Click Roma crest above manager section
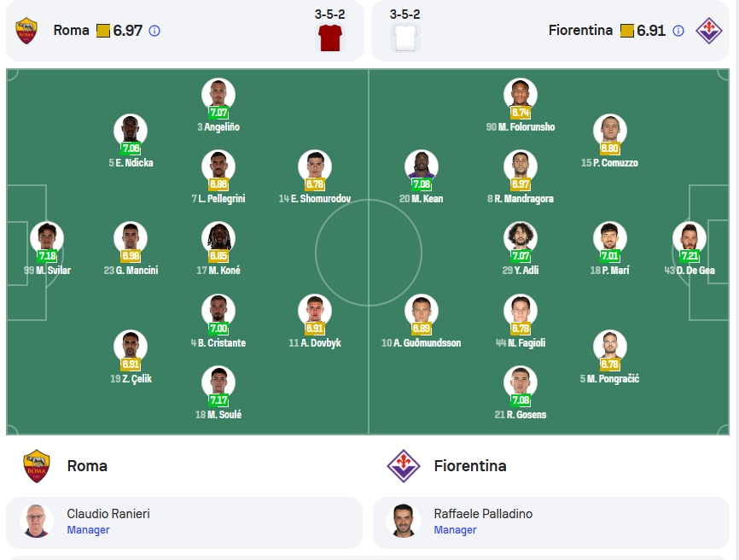This screenshot has width=739, height=560. point(37,466)
